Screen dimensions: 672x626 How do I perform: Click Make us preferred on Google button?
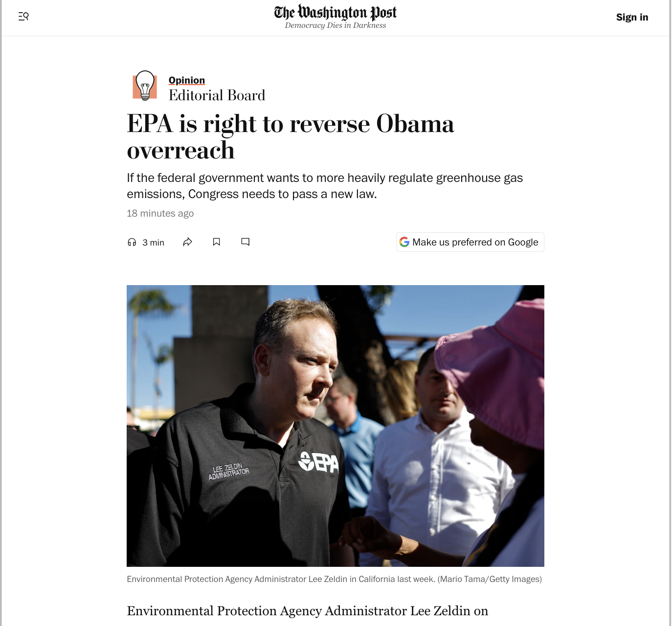[470, 242]
